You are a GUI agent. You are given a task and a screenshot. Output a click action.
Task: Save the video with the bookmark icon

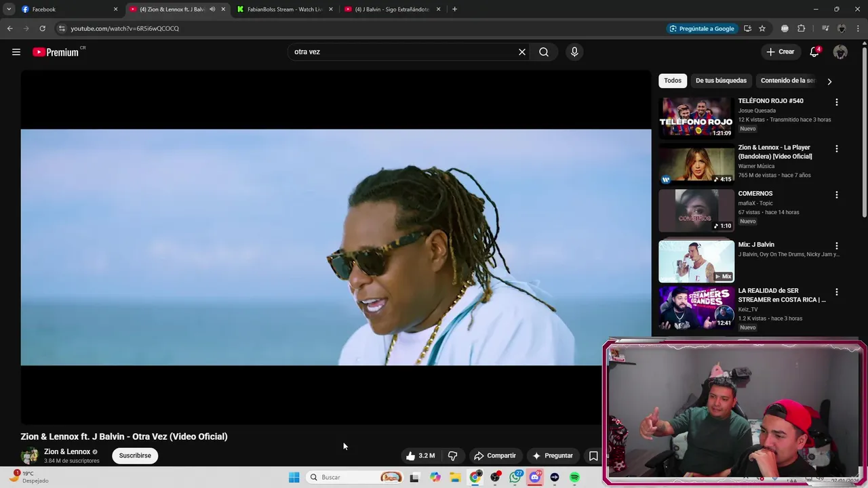tap(593, 455)
